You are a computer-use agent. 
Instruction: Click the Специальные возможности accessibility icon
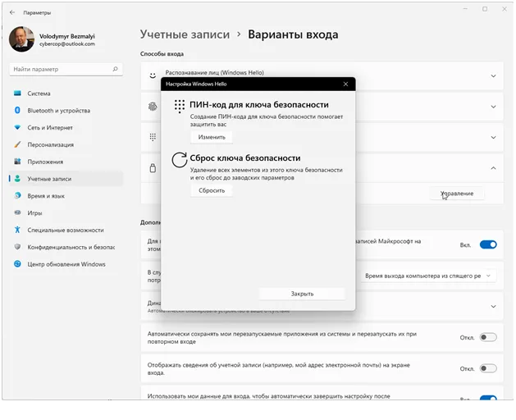point(17,230)
